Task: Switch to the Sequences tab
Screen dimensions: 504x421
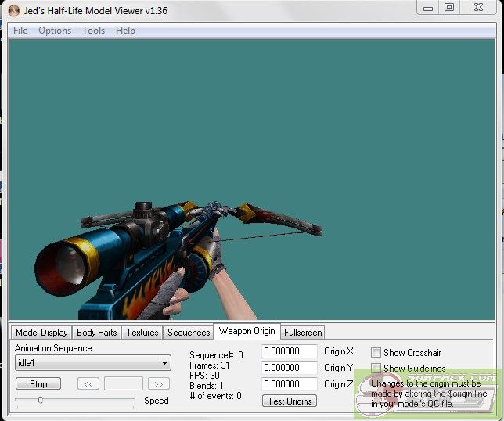Action: pyautogui.click(x=189, y=333)
